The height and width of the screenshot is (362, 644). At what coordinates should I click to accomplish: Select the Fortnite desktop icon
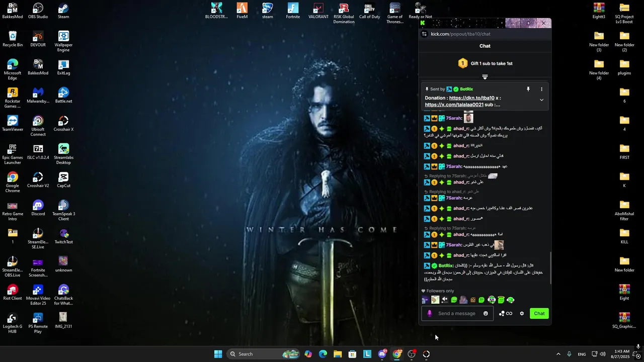tap(293, 11)
